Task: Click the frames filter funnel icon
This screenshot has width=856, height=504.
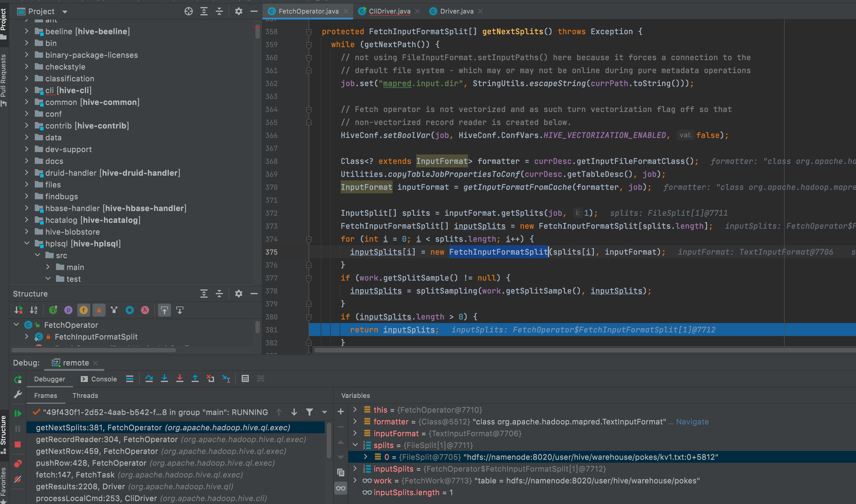Action: tap(310, 412)
